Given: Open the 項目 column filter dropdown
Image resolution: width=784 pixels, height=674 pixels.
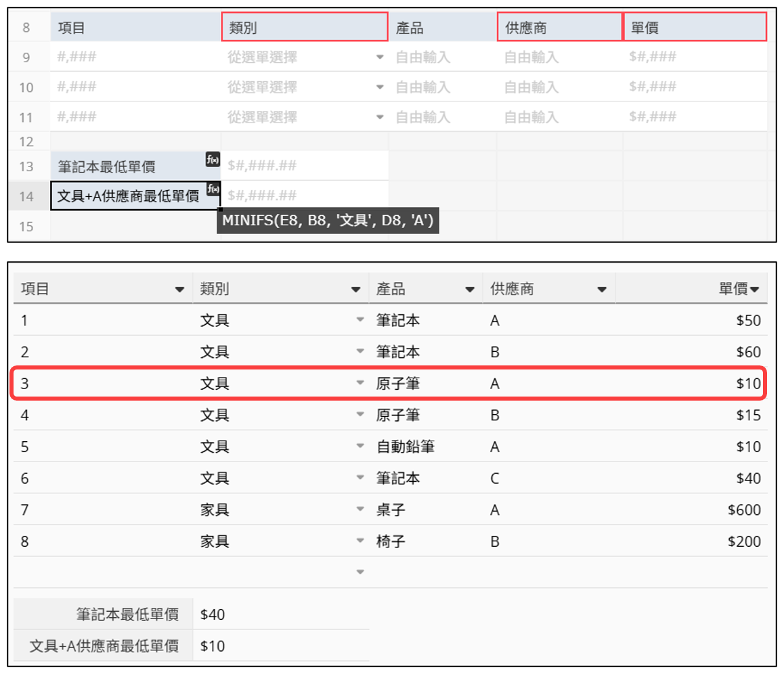Looking at the screenshot, I should (179, 290).
